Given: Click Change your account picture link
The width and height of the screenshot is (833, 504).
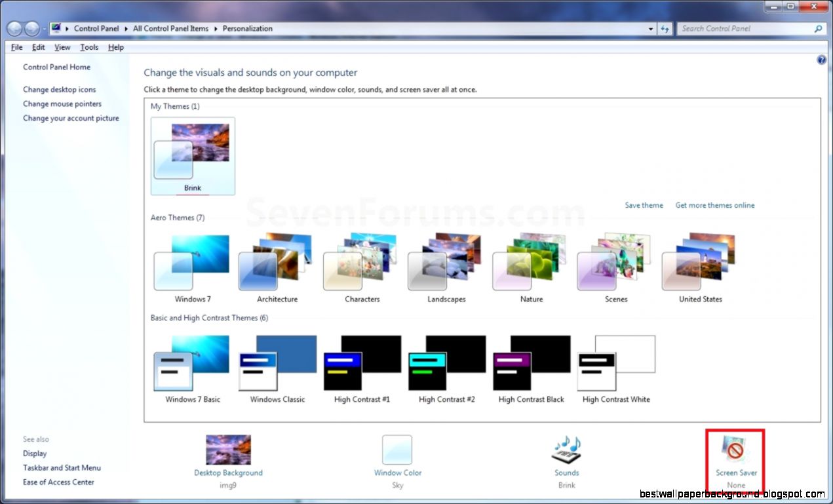Looking at the screenshot, I should click(71, 118).
